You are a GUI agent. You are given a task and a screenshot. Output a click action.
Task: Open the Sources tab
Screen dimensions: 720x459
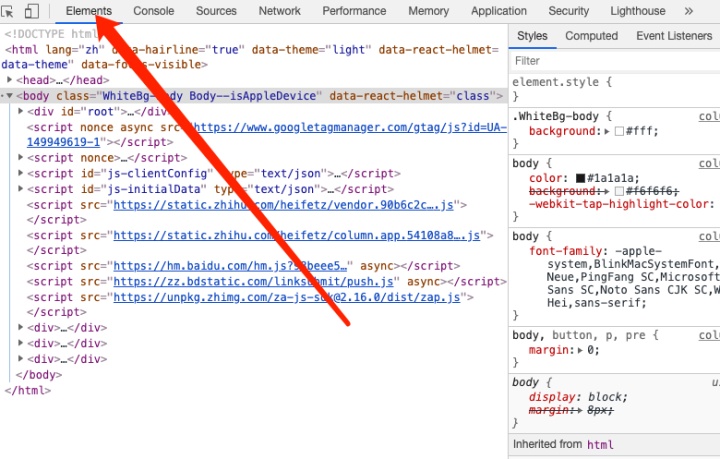[x=216, y=11]
